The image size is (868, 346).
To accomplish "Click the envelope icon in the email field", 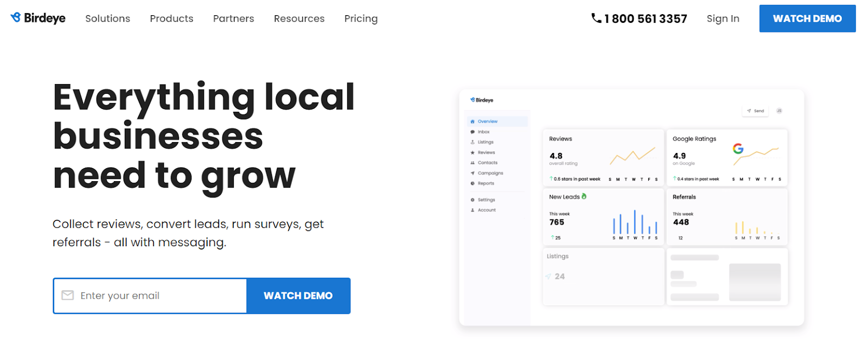I will click(x=68, y=296).
